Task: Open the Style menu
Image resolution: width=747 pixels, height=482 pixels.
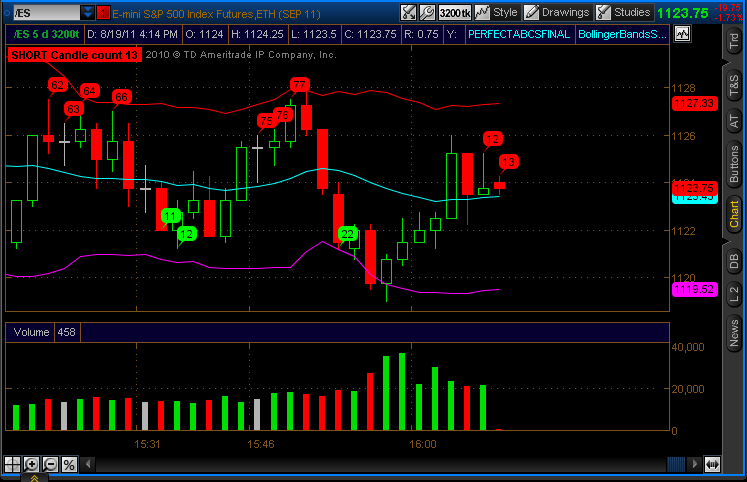Action: coord(505,12)
